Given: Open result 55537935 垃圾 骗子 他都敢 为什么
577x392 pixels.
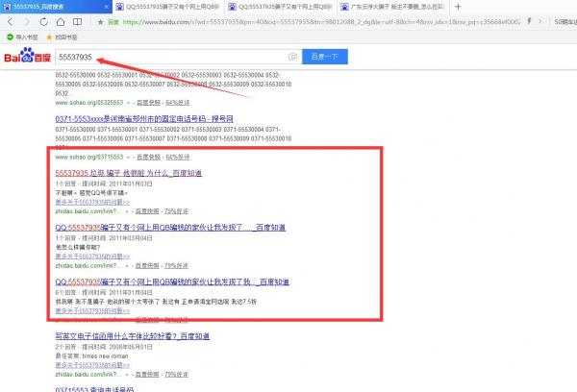Looking at the screenshot, I should pyautogui.click(x=129, y=173).
